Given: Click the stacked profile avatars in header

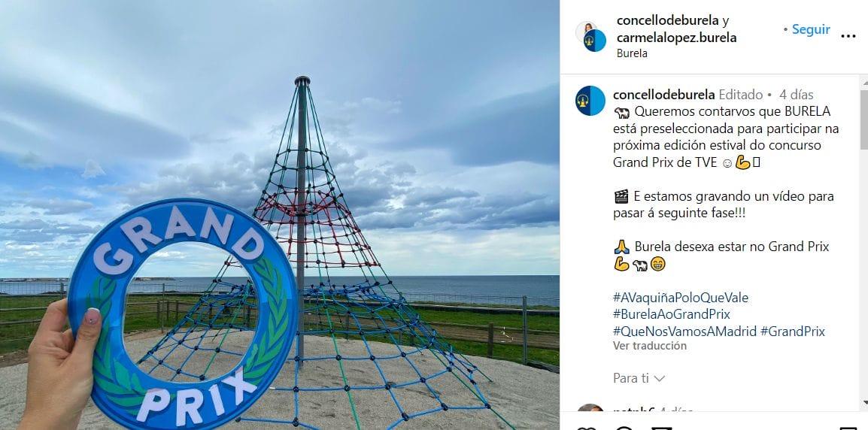Looking at the screenshot, I should (590, 37).
